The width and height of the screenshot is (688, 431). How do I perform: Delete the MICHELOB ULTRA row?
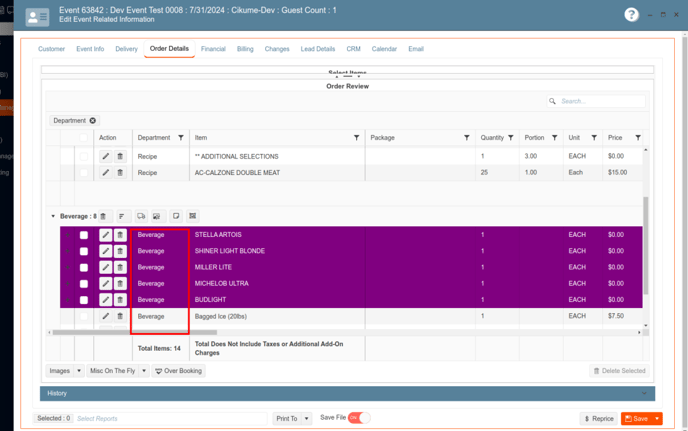point(120,284)
